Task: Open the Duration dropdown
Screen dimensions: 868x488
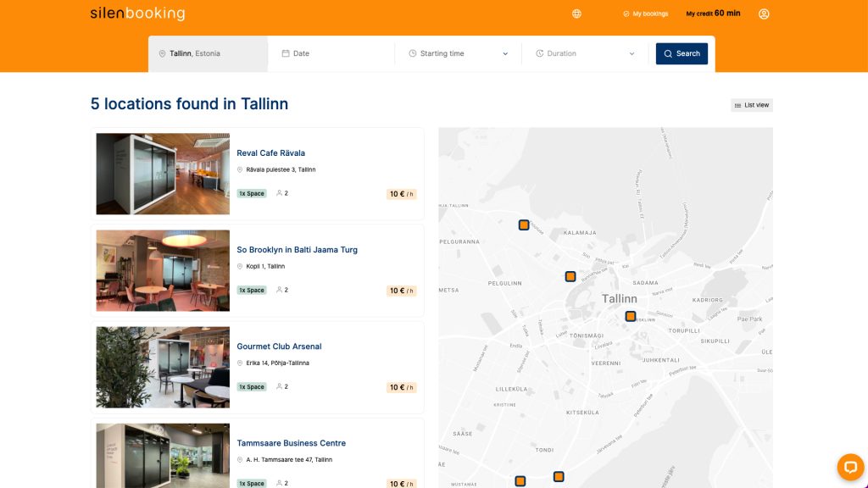Action: [x=585, y=53]
